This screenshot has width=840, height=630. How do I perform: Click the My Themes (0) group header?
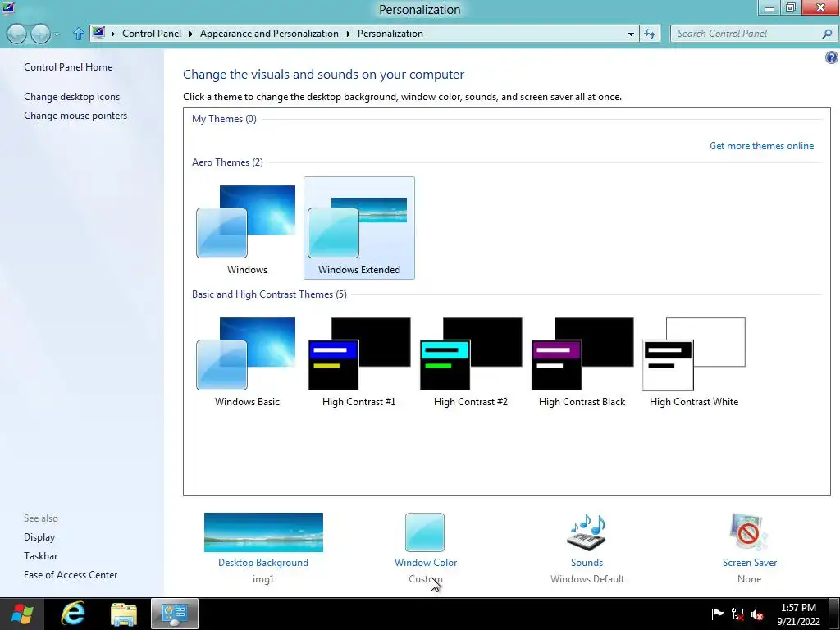click(224, 118)
